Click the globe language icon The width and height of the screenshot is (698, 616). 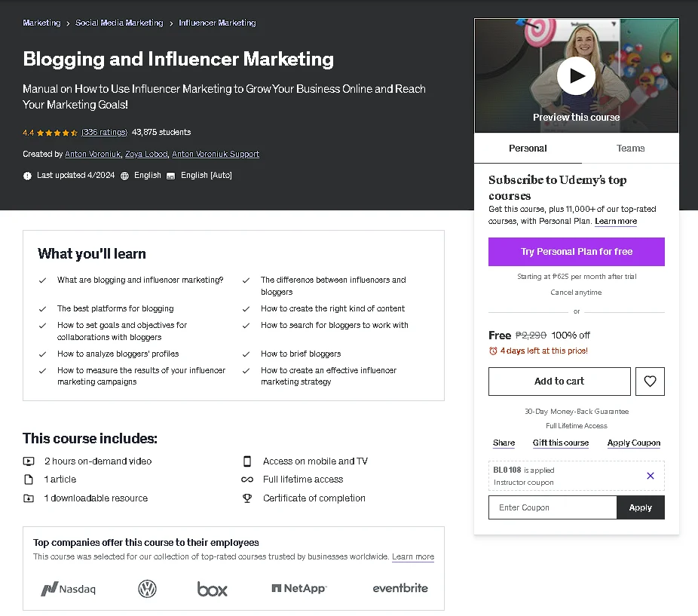coord(124,176)
